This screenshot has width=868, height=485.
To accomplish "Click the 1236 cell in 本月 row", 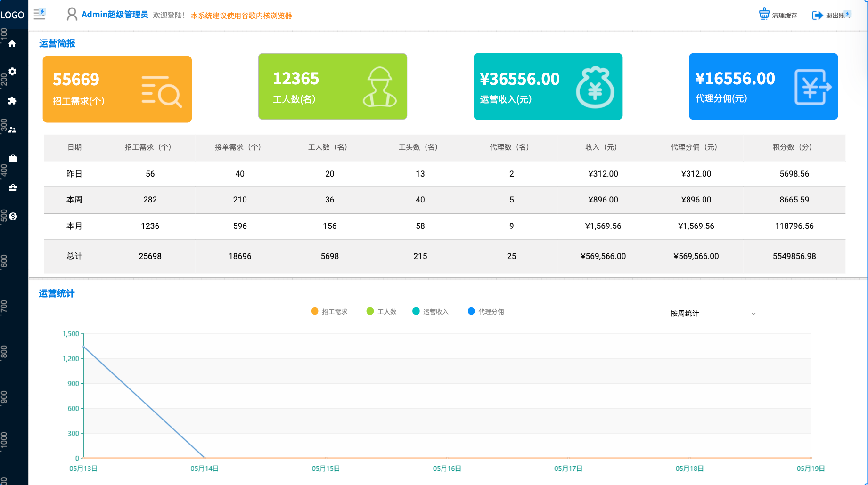I will click(150, 226).
